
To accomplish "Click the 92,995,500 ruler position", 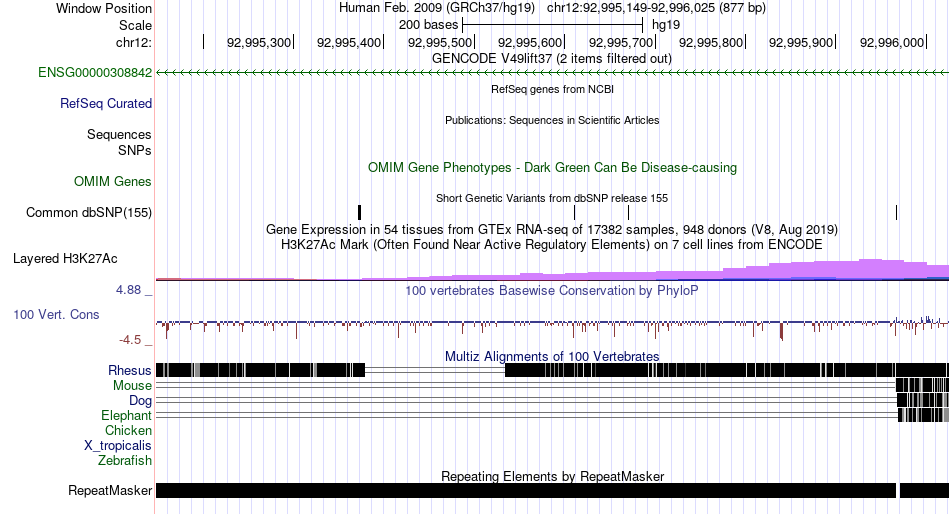I will point(440,42).
